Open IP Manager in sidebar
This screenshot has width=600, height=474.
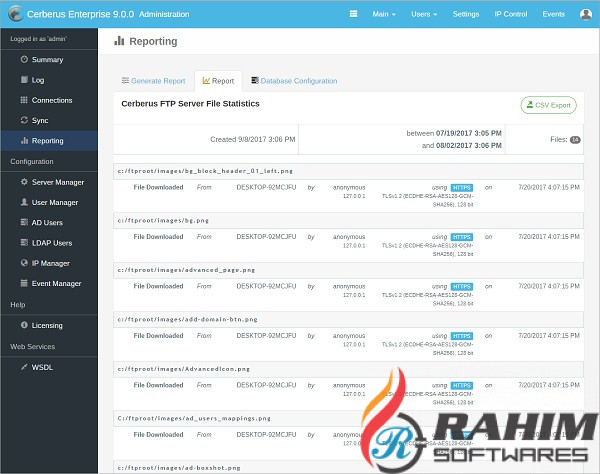(x=49, y=263)
